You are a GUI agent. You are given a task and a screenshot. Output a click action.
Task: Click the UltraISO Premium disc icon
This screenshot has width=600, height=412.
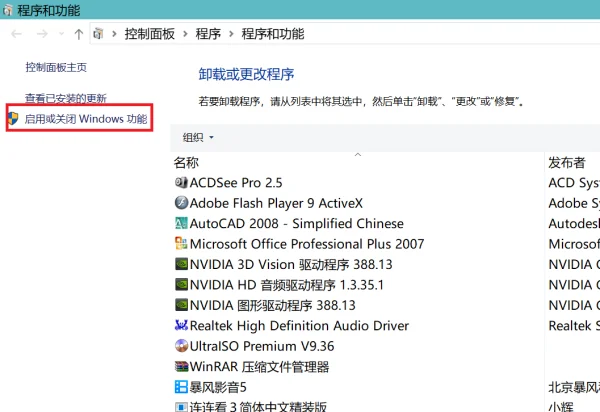[x=181, y=346]
